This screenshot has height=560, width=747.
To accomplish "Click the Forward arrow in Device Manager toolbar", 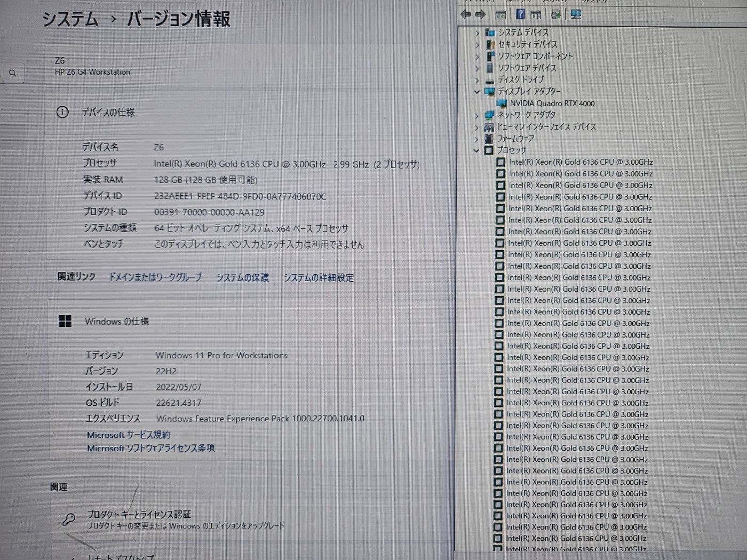I will coord(480,15).
